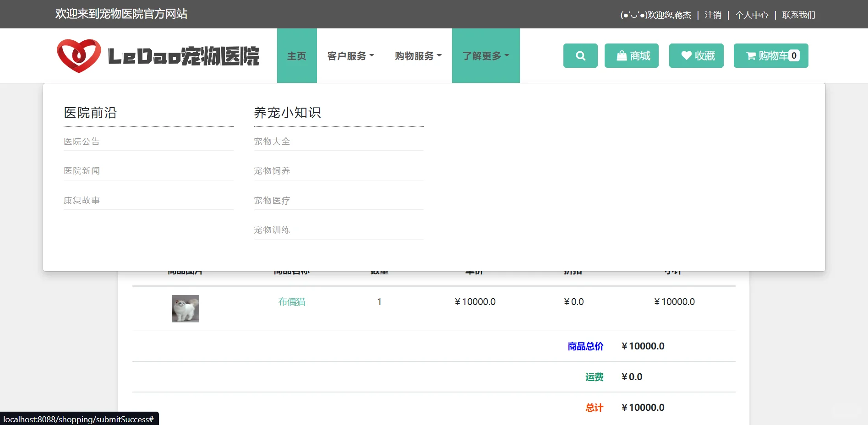Open 个人中心 in the top bar

coord(752,15)
